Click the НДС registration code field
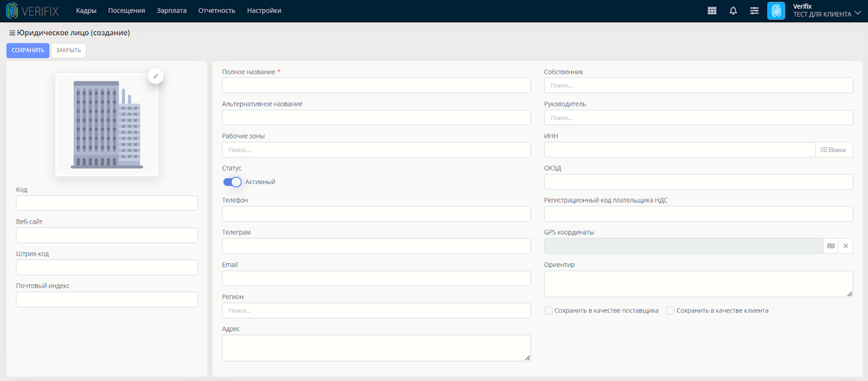 [x=698, y=214]
